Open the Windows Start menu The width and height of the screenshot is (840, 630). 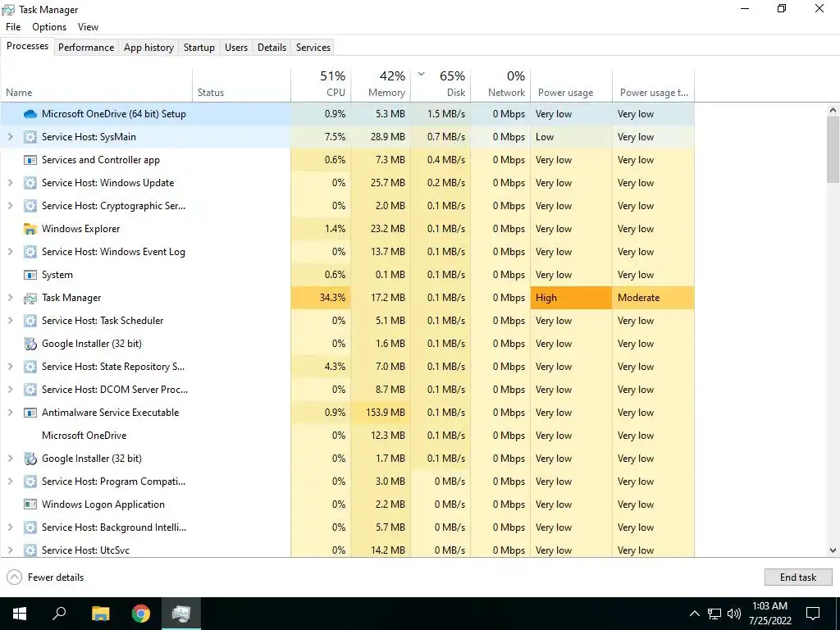coord(20,614)
